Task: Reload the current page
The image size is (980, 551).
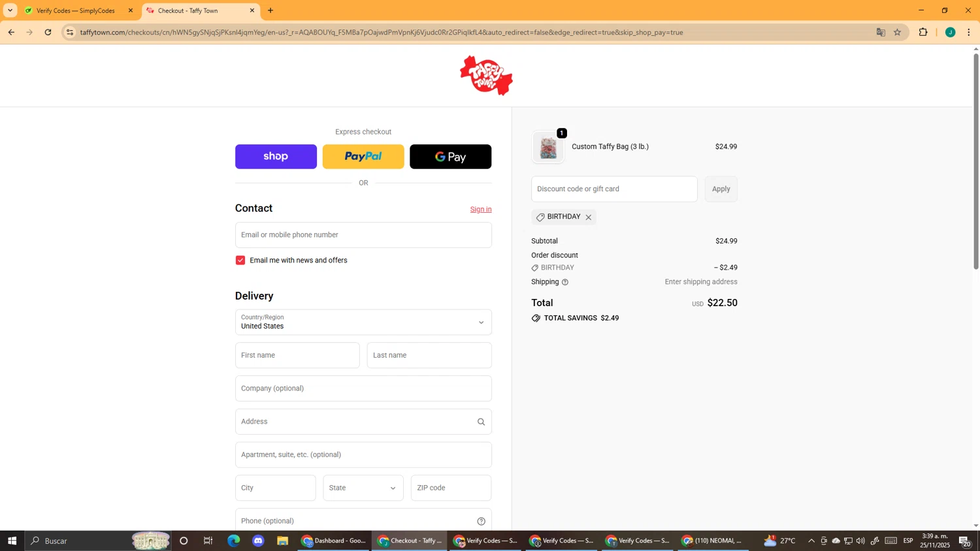Action: [48, 32]
